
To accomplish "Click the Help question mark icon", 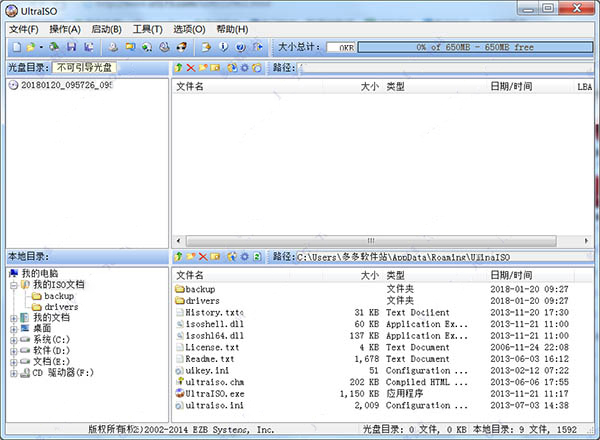I will coord(241,47).
